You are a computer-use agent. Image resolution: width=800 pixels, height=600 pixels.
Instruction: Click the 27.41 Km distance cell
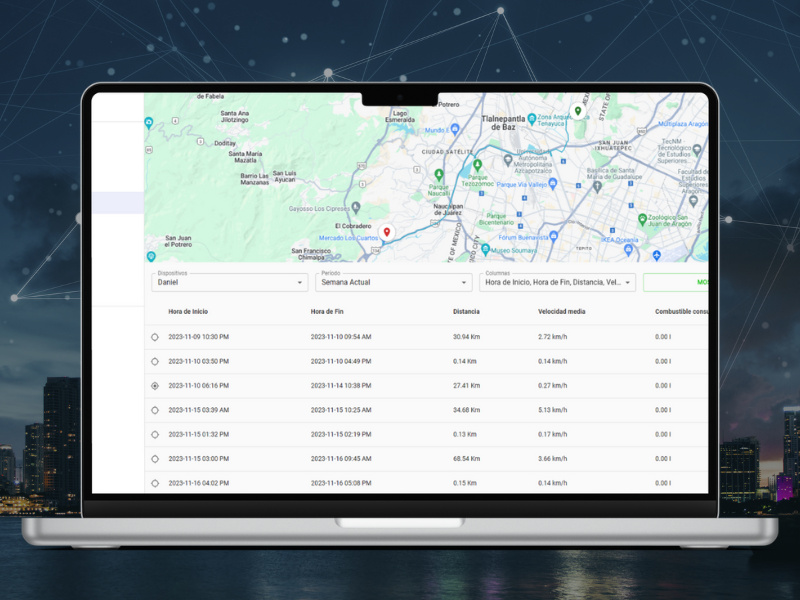pyautogui.click(x=466, y=386)
